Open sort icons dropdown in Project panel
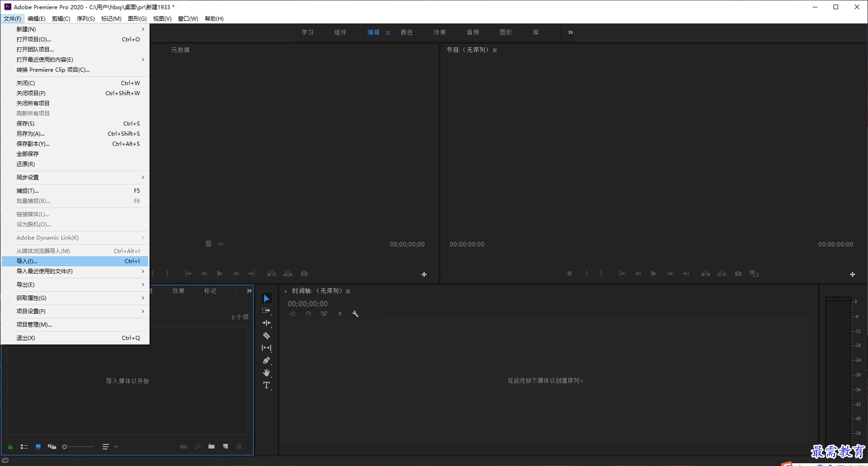The width and height of the screenshot is (868, 466). 109,447
